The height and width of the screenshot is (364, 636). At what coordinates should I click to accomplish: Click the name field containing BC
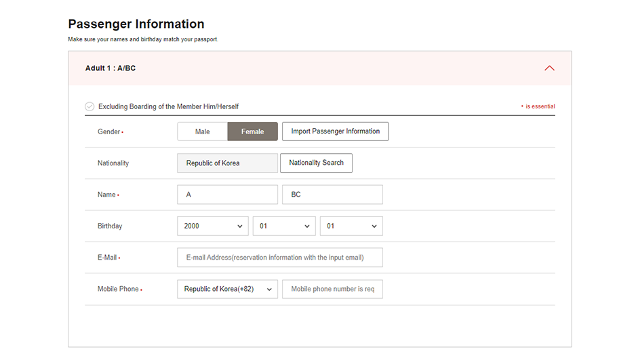332,195
